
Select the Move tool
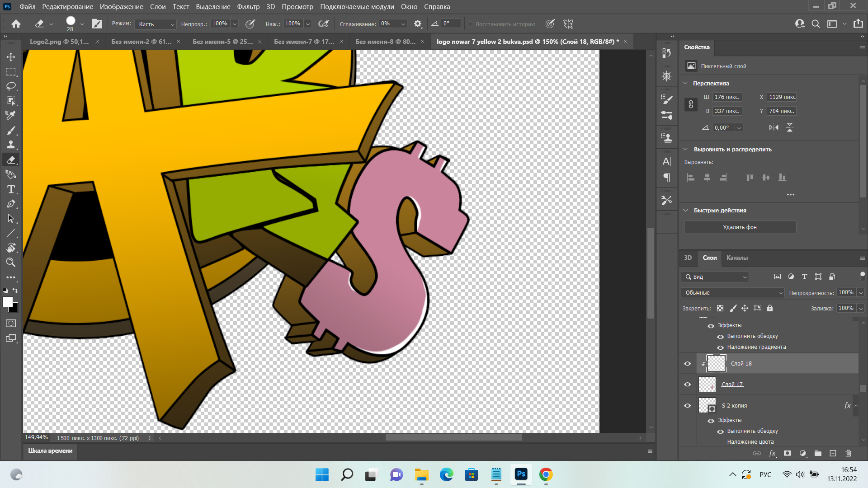pos(11,57)
